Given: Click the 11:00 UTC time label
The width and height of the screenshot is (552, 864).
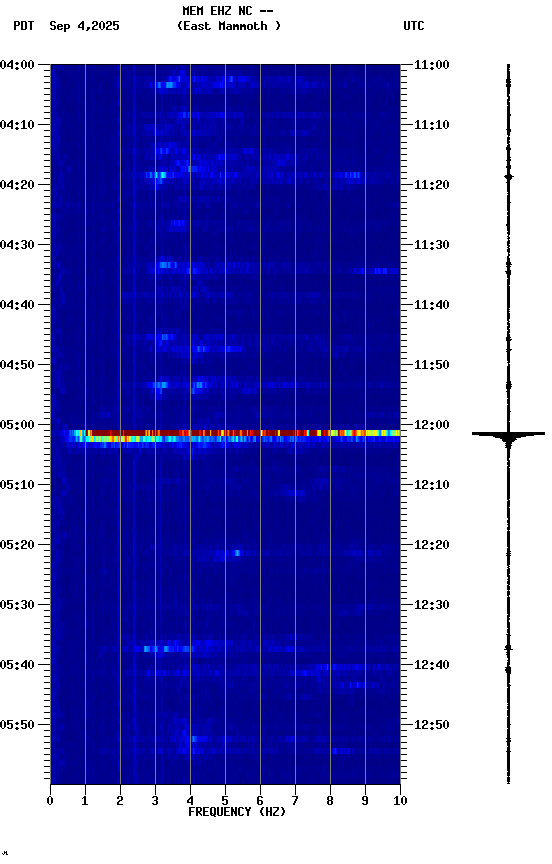Looking at the screenshot, I should pyautogui.click(x=432, y=65).
